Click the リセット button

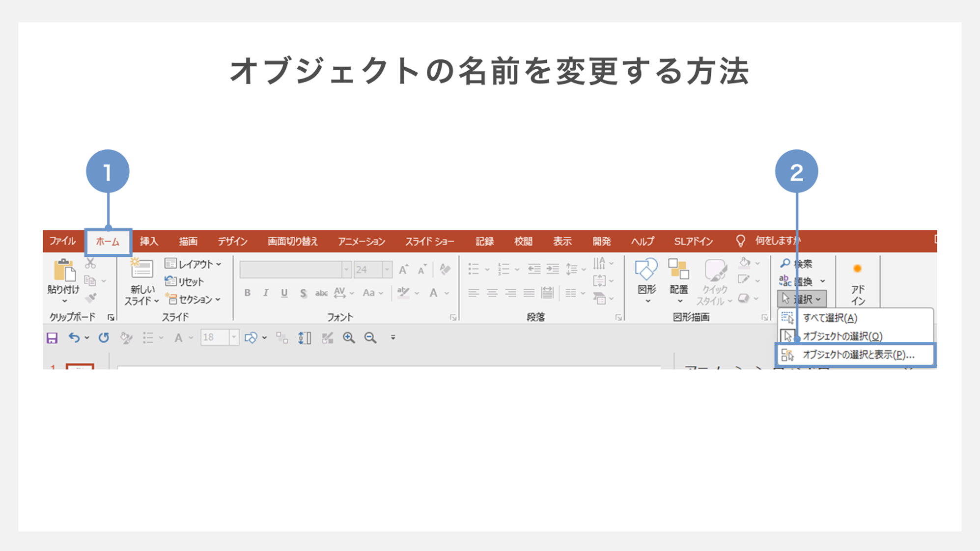click(x=185, y=281)
